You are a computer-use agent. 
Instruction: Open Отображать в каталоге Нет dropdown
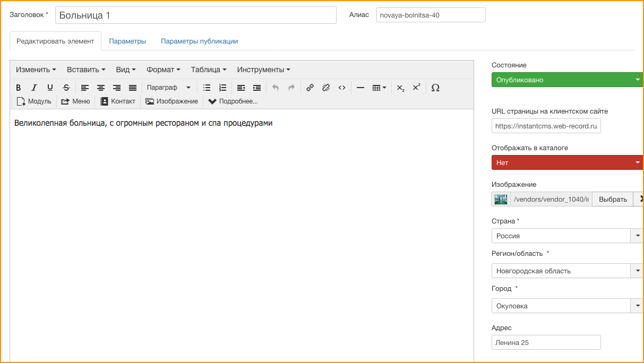[x=568, y=163]
